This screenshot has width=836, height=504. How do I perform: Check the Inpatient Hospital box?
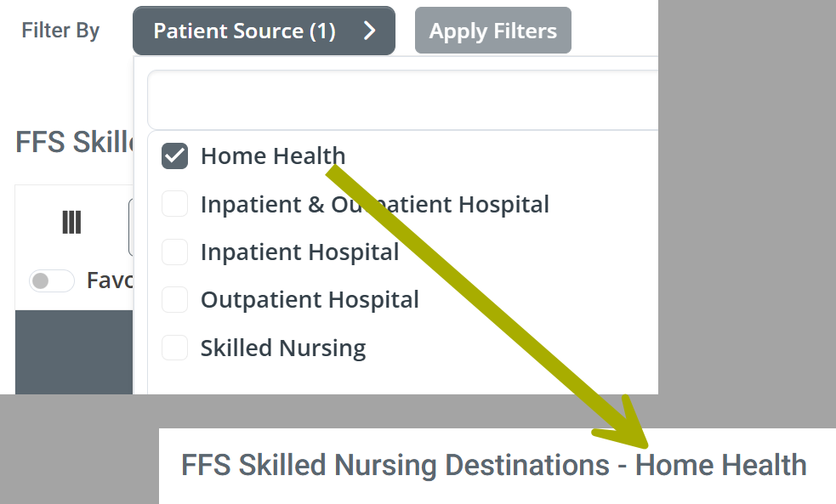click(x=174, y=252)
